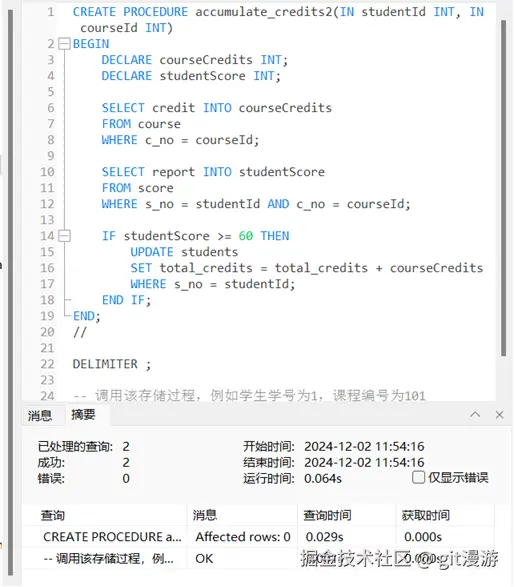This screenshot has width=515, height=587.
Task: Click the SET total_credits line
Action: (307, 268)
